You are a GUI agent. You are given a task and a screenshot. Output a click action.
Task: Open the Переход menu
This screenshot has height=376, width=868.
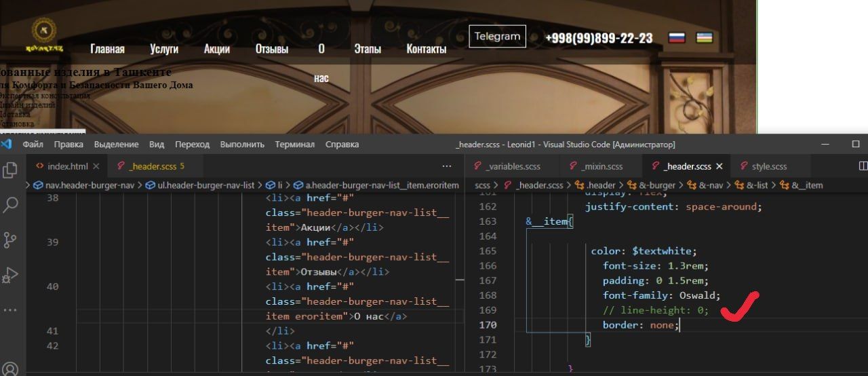coord(193,145)
